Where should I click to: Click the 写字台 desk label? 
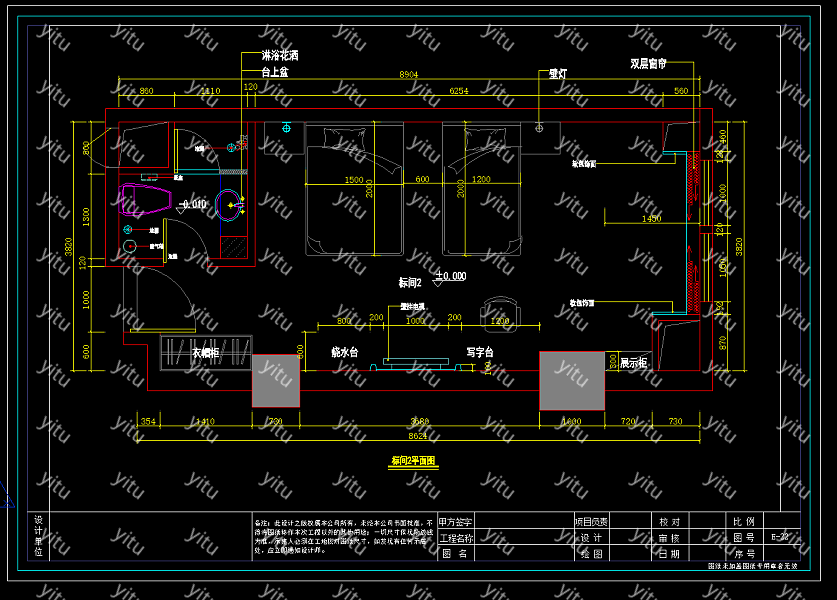pyautogui.click(x=482, y=352)
